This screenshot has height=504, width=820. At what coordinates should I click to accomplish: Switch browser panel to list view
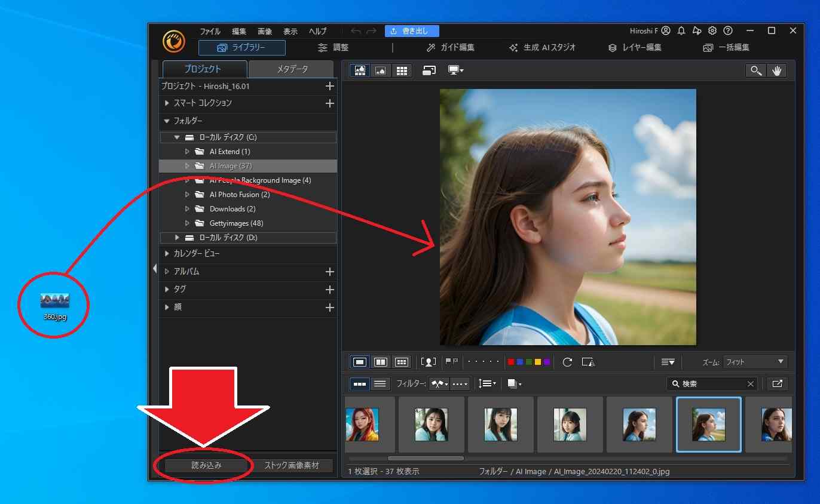(380, 384)
